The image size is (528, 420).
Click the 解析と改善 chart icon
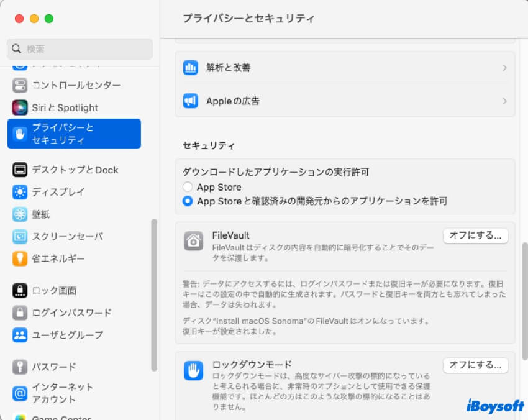point(191,68)
